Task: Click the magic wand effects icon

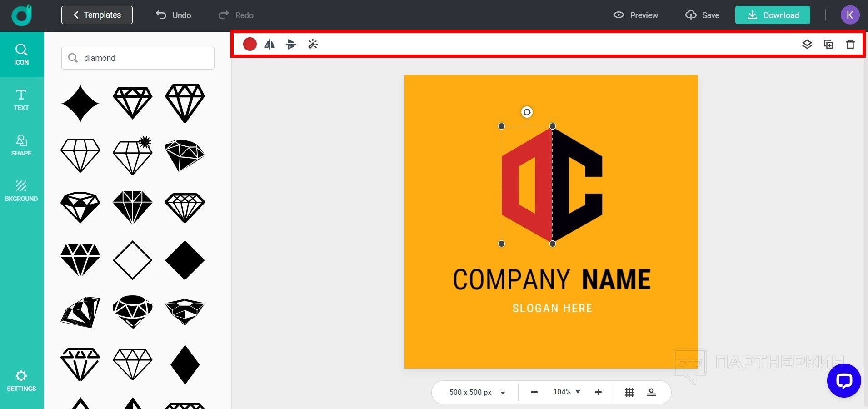Action: click(313, 44)
